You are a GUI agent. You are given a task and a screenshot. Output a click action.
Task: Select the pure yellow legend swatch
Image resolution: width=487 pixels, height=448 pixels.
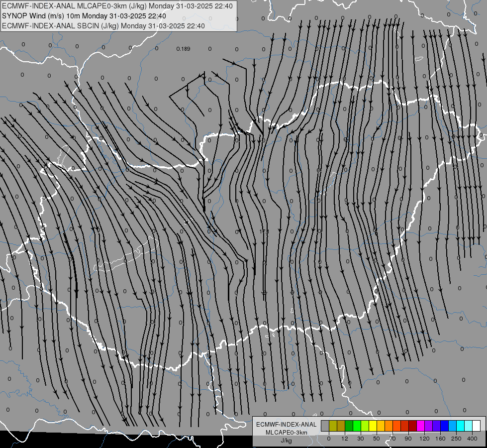(373, 426)
